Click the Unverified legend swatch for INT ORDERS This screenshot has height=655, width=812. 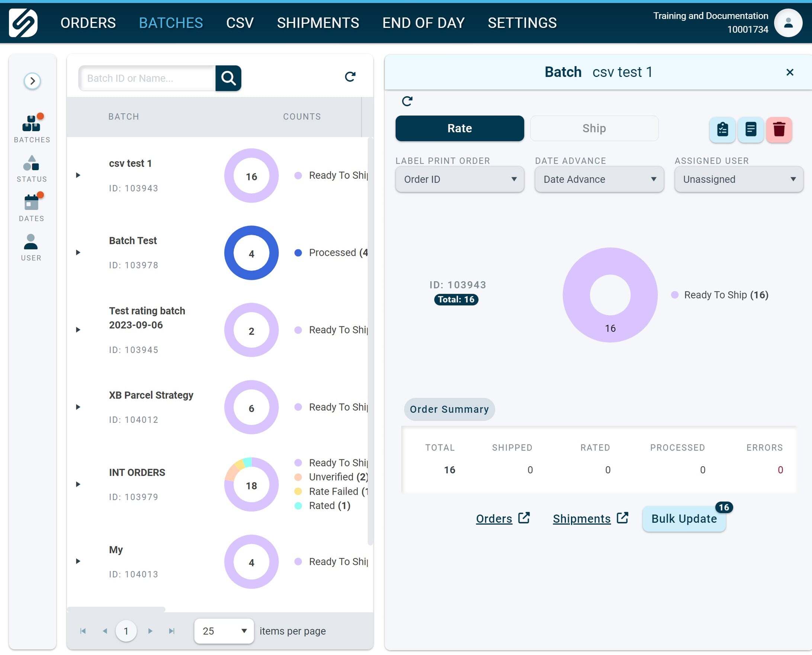tap(298, 477)
